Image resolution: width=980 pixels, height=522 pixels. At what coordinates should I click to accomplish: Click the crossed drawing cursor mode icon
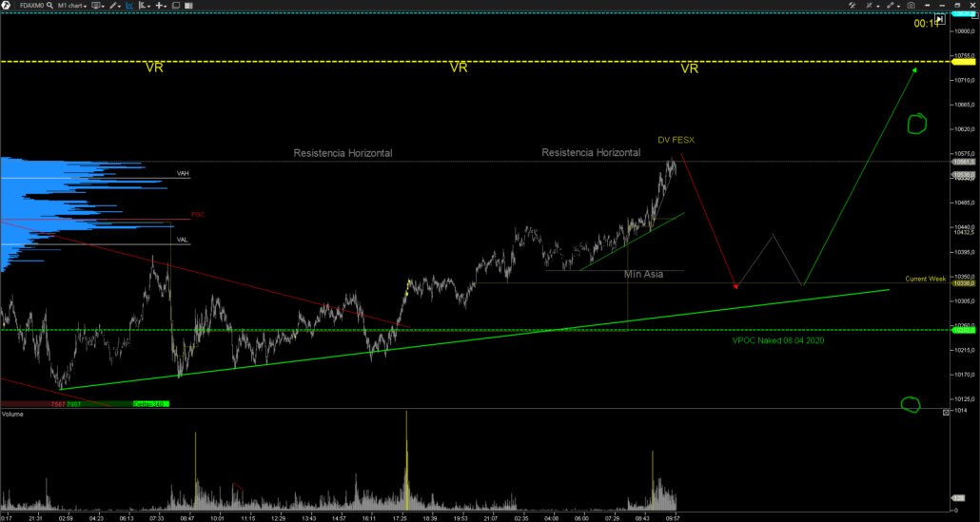point(870,5)
